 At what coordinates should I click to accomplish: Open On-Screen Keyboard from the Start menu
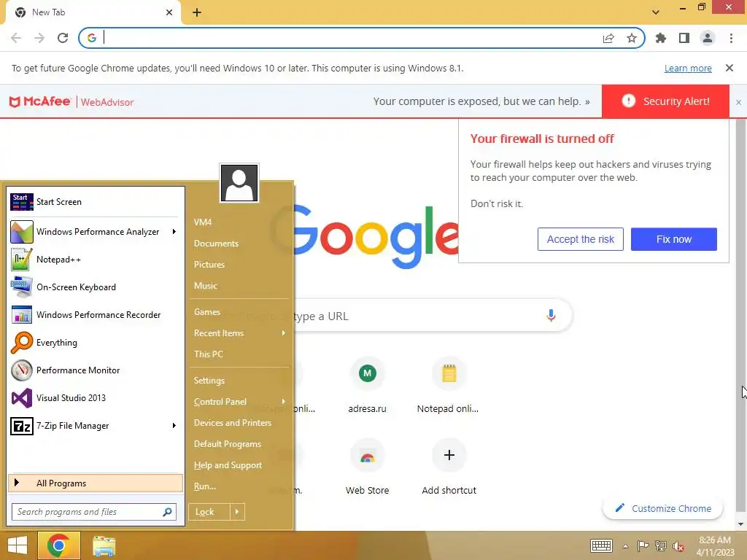(96, 287)
